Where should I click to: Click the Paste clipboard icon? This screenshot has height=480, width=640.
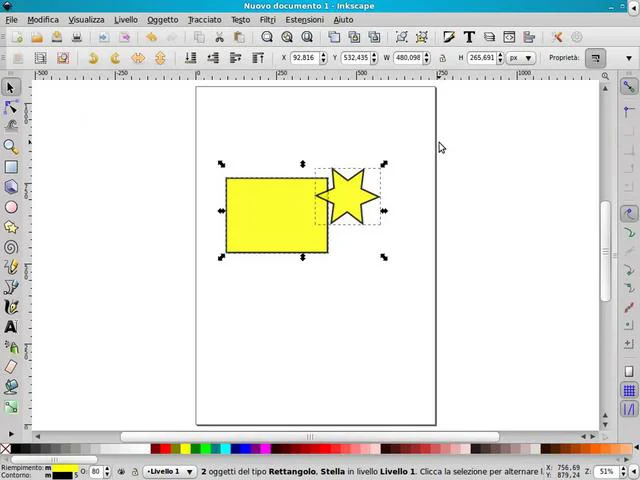239,37
